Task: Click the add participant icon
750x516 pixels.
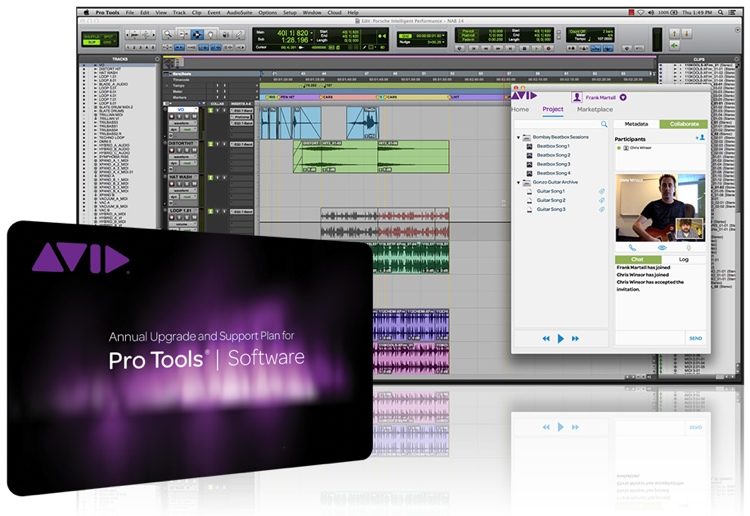Action: pos(701,138)
